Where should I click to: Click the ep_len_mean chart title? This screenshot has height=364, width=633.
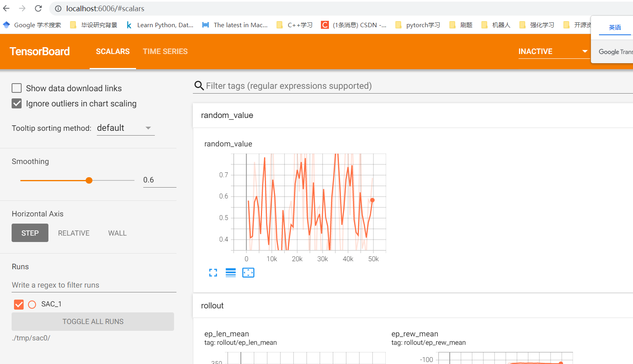[x=226, y=334]
